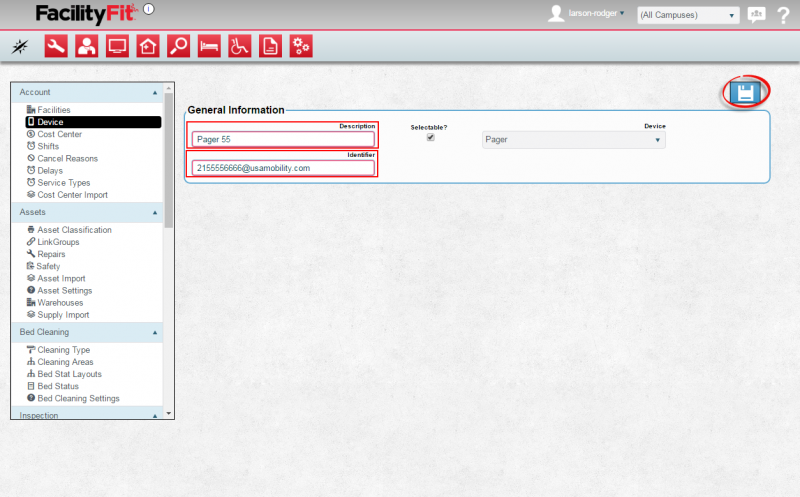Open the magnifying glass inspection icon

(178, 46)
